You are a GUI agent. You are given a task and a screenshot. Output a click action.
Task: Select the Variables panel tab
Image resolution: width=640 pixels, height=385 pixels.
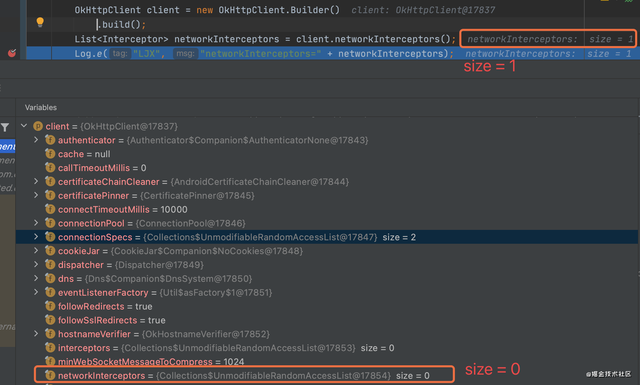[41, 107]
